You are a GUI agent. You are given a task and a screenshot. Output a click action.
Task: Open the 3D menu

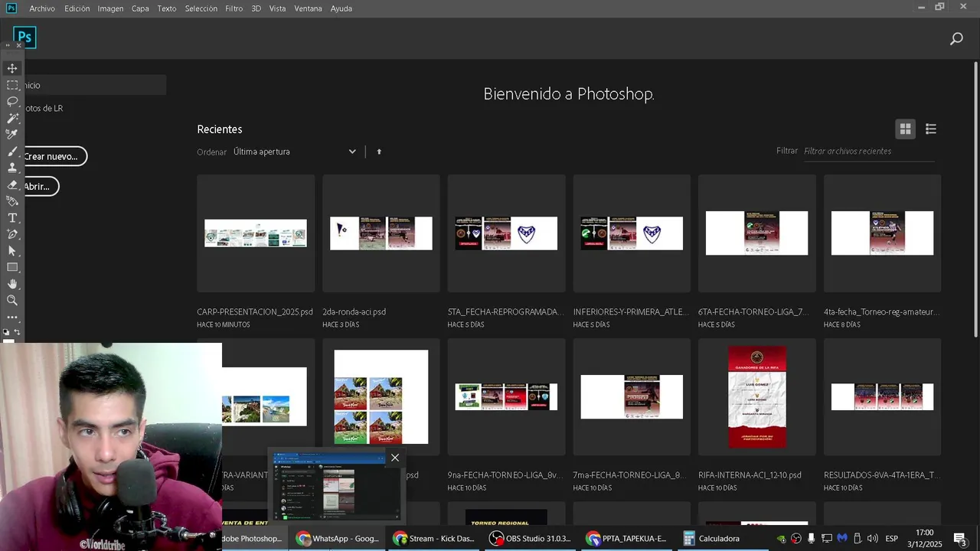(x=256, y=8)
